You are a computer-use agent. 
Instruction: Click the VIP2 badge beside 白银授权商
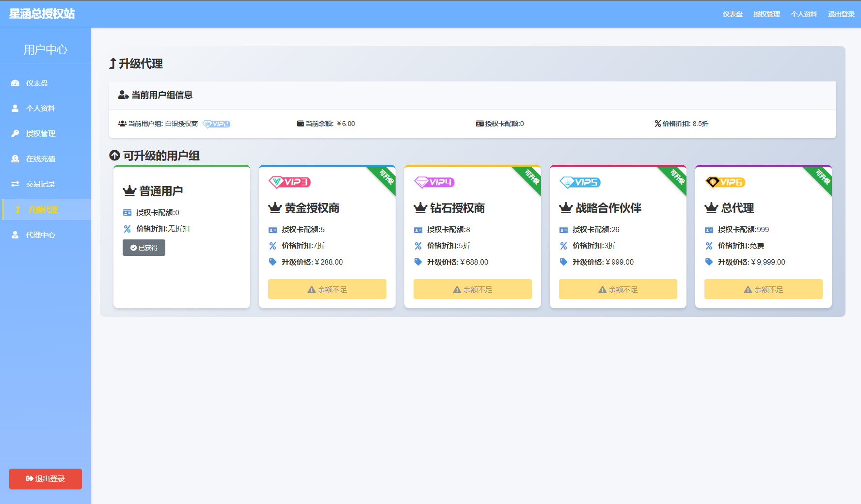216,124
